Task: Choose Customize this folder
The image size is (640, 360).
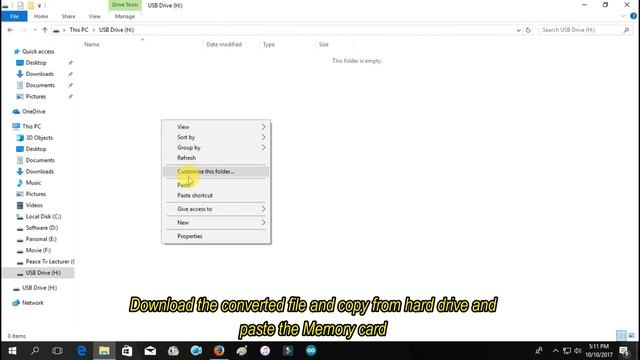Action: [216, 171]
